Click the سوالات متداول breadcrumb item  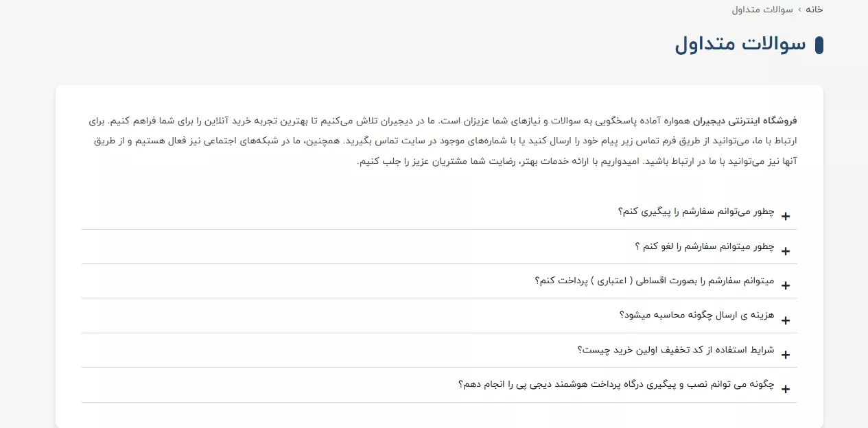point(762,10)
